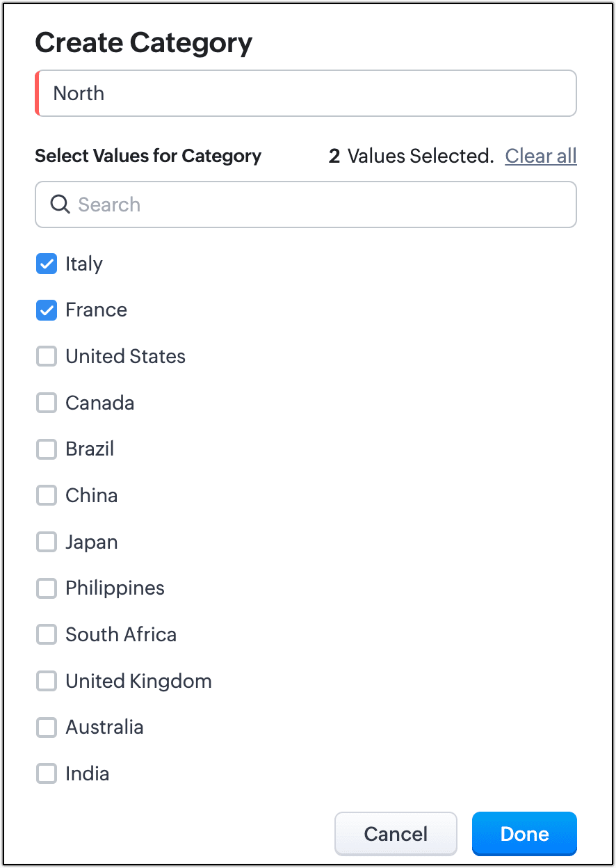Enable the Australia checkbox
The width and height of the screenshot is (616, 868).
[47, 728]
